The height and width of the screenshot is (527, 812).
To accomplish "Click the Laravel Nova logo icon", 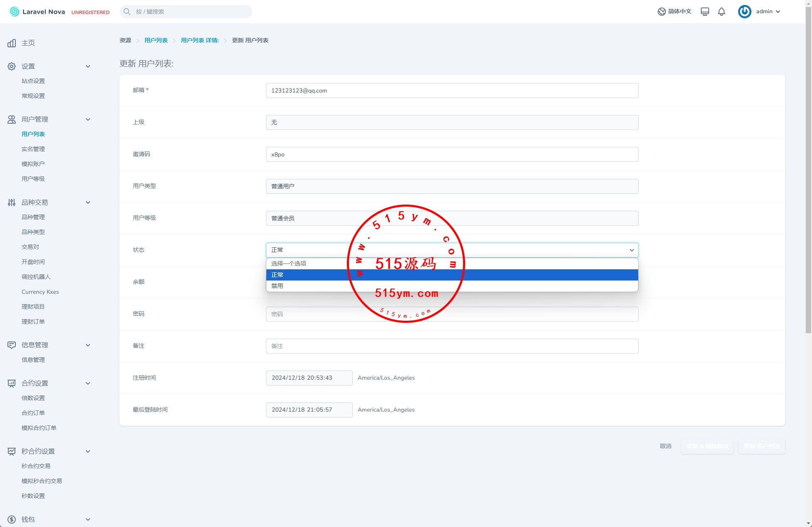I will tap(15, 12).
